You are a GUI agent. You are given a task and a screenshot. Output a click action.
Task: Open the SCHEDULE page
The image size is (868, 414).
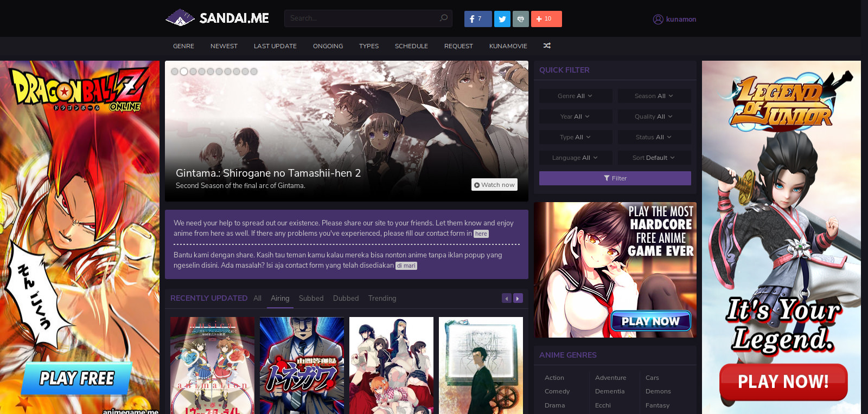411,46
